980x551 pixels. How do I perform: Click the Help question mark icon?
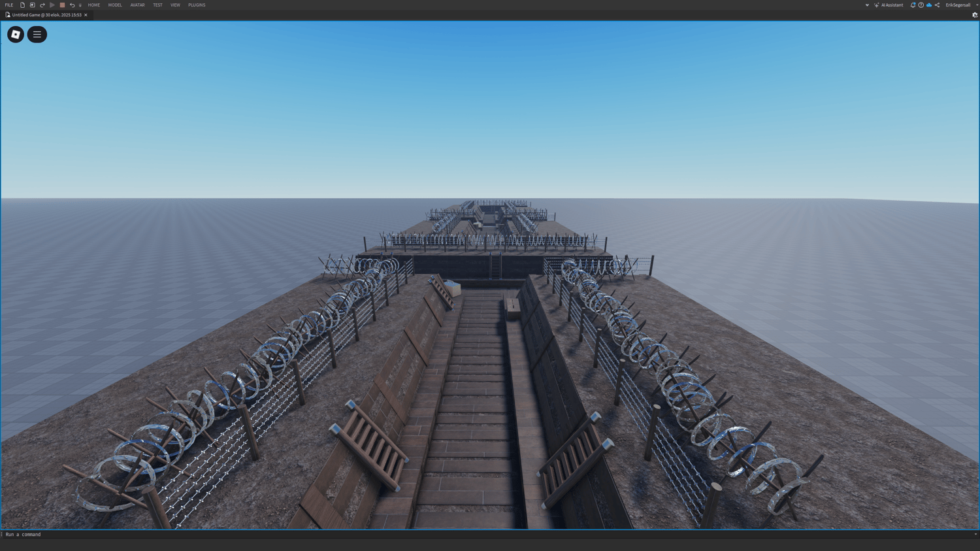(921, 5)
